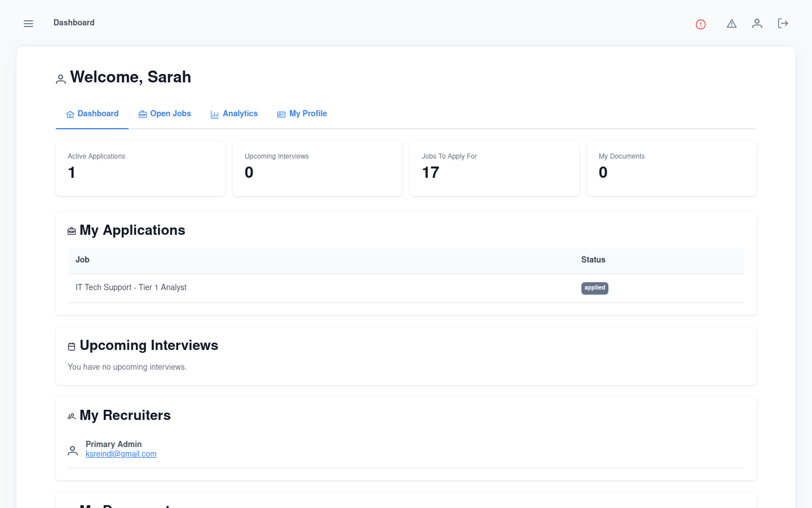The width and height of the screenshot is (812, 508).
Task: Switch to the My Profile tab
Action: [302, 114]
